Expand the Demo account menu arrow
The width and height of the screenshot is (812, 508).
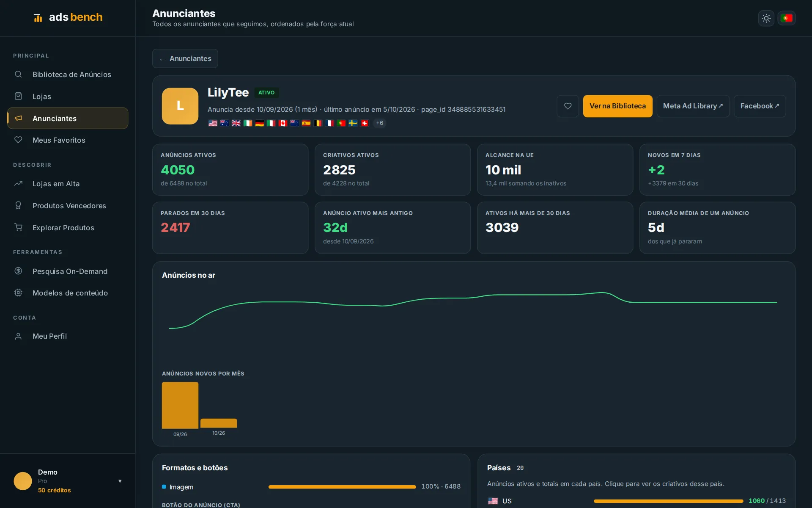click(120, 481)
